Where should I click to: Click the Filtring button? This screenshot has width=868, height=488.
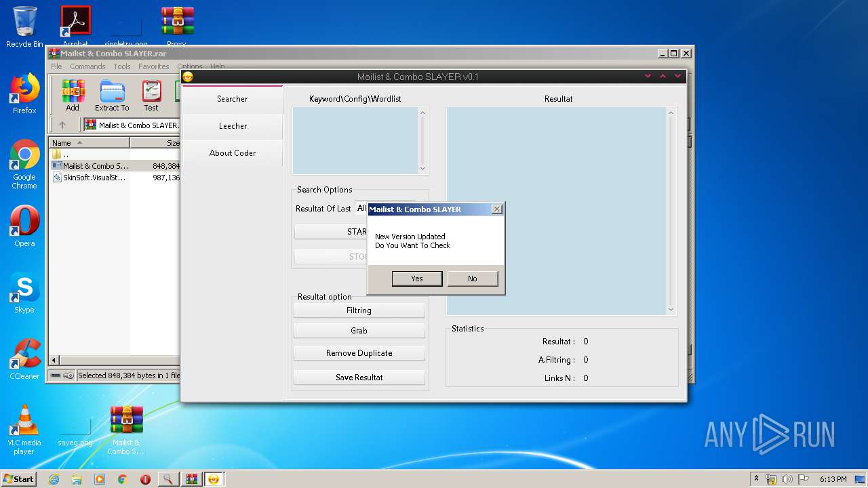click(x=359, y=310)
